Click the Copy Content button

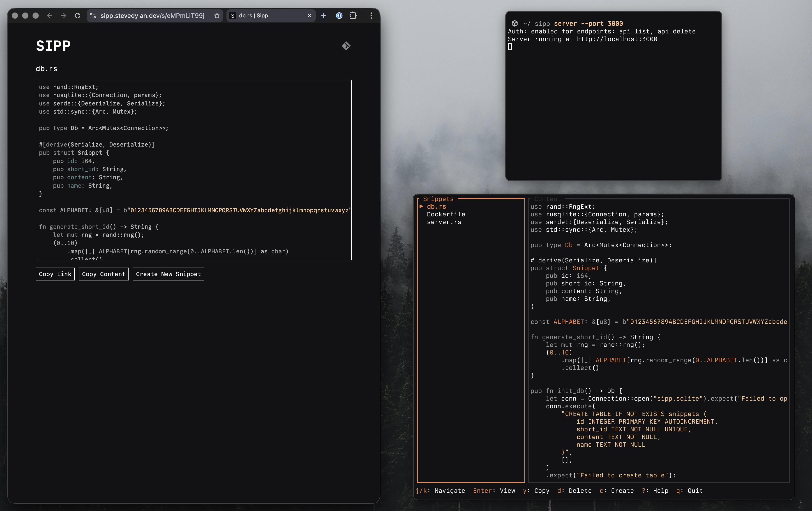[104, 274]
